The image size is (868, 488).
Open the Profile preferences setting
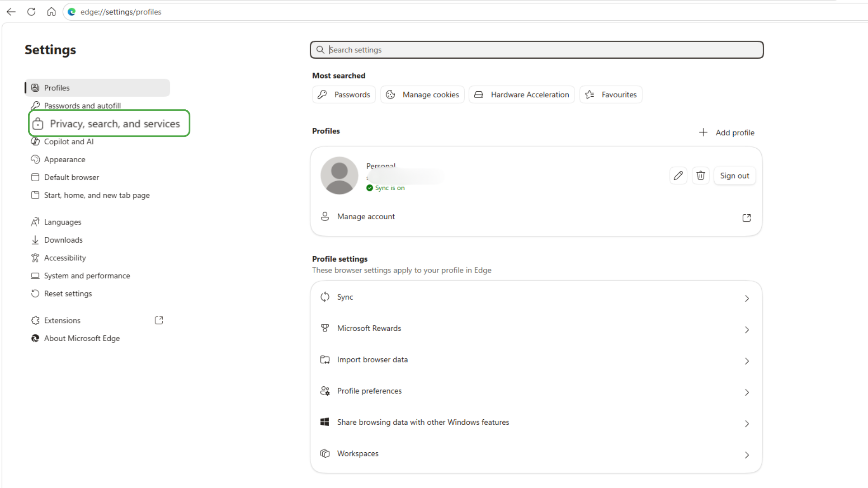point(536,391)
